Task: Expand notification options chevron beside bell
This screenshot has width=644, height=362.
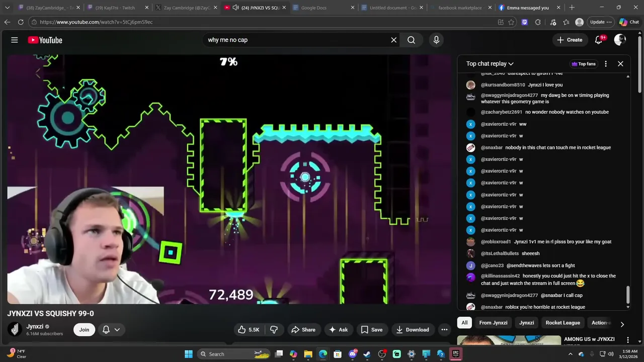Action: [x=117, y=330]
